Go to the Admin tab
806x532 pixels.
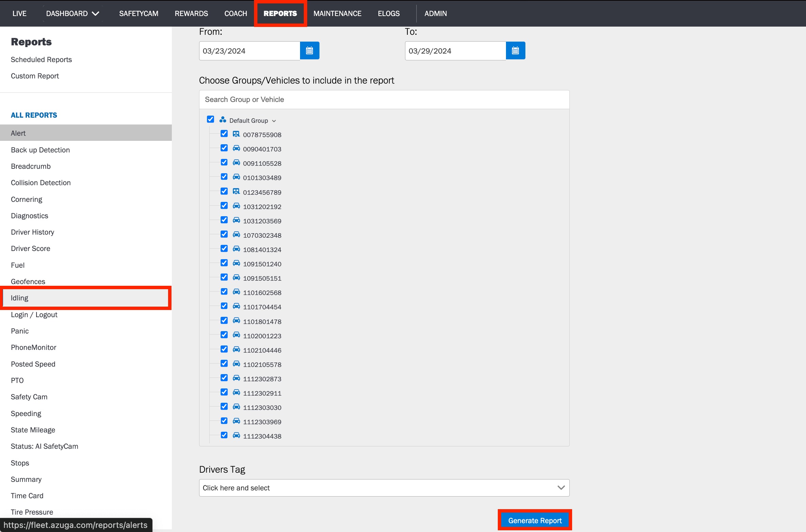pos(436,14)
